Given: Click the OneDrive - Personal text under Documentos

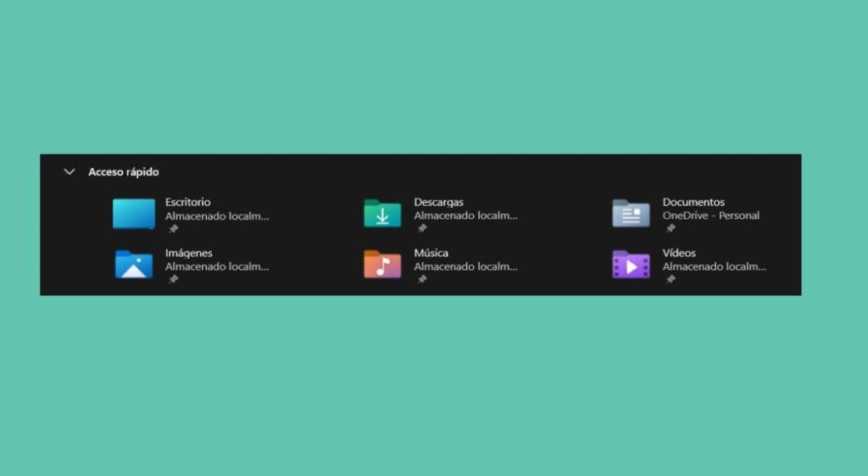Looking at the screenshot, I should coord(711,216).
